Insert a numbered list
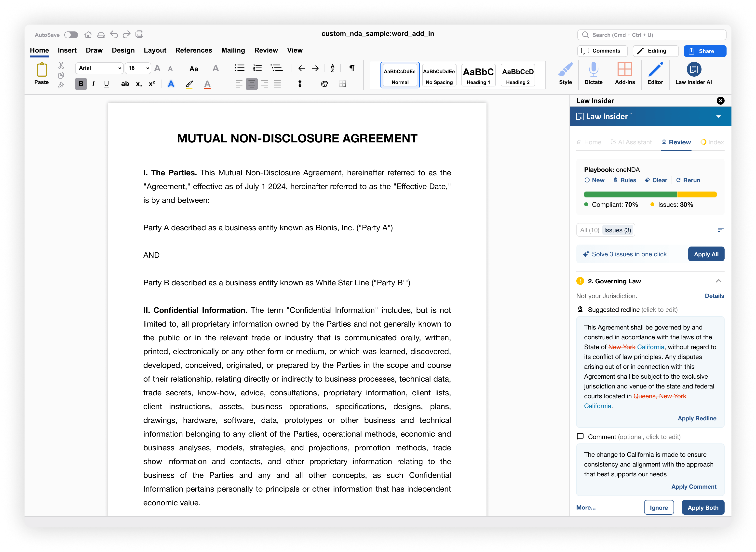Image resolution: width=756 pixels, height=552 pixels. click(257, 68)
